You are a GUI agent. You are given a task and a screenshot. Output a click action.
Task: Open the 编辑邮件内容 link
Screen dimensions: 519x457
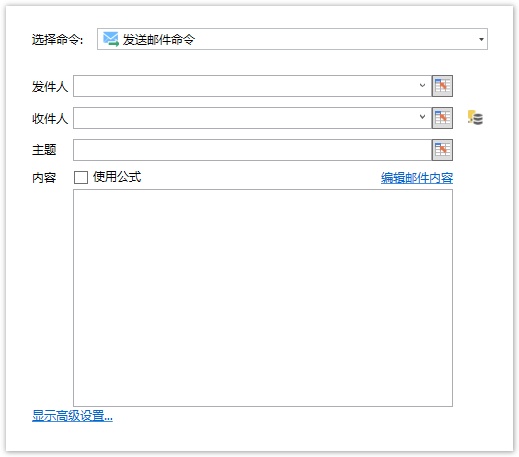(x=417, y=178)
